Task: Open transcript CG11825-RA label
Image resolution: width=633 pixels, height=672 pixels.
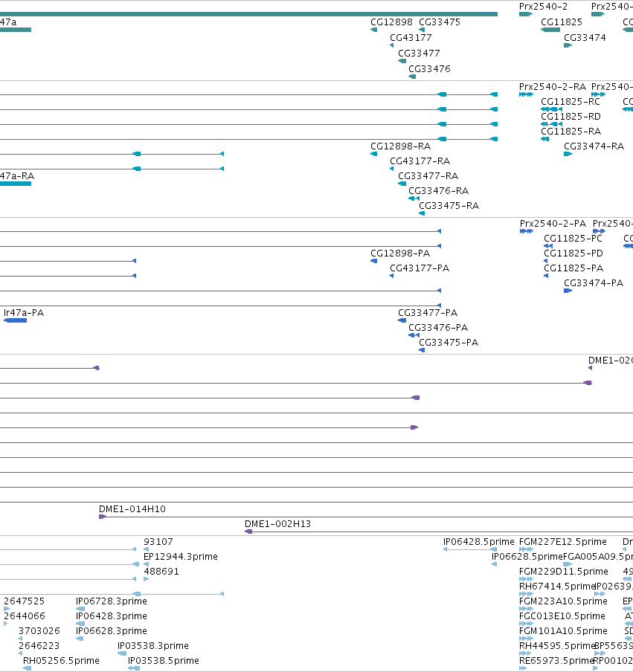Action: [x=571, y=132]
